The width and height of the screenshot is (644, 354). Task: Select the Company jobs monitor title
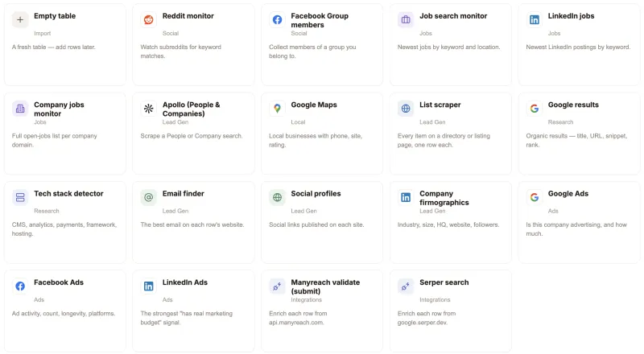point(59,109)
